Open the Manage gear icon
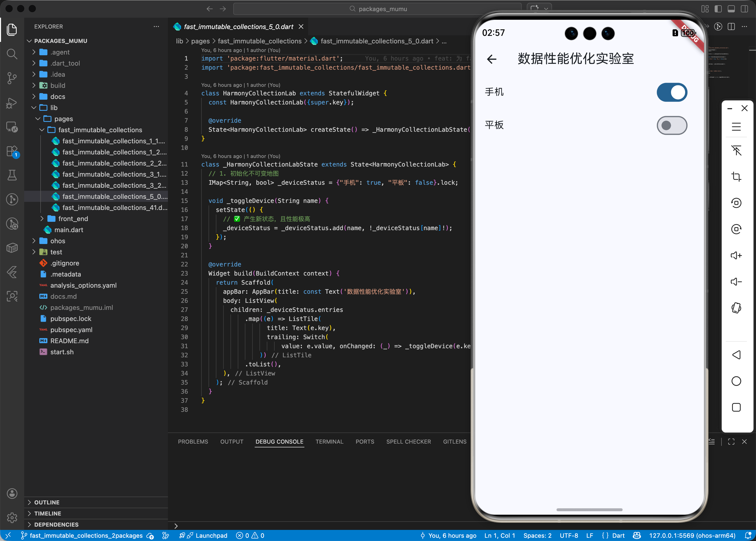The width and height of the screenshot is (756, 541). click(x=12, y=518)
